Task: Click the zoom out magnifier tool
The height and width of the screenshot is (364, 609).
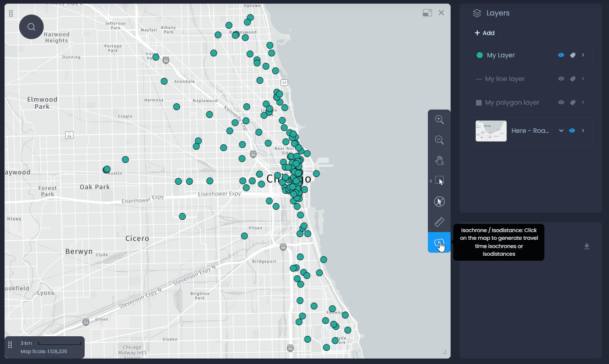Action: pyautogui.click(x=439, y=140)
